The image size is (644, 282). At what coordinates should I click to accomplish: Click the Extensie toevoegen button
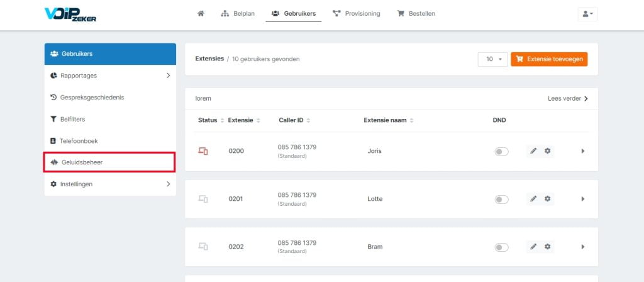[549, 59]
